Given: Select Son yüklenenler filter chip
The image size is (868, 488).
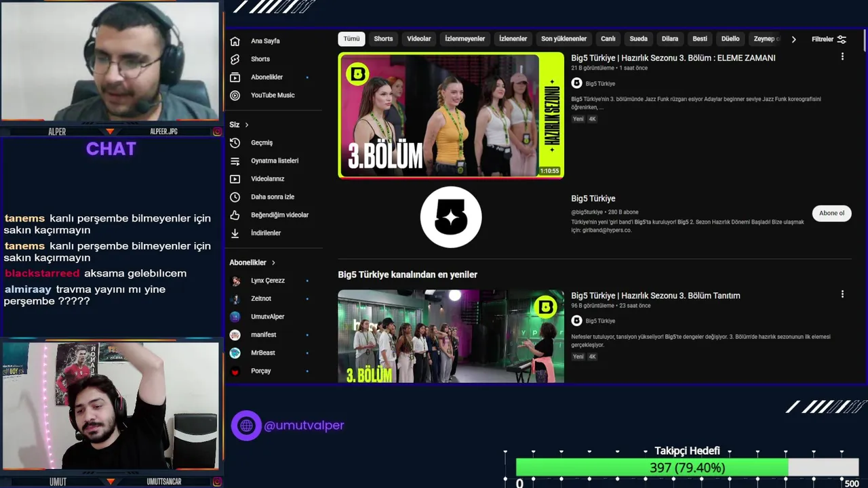Looking at the screenshot, I should click(564, 39).
